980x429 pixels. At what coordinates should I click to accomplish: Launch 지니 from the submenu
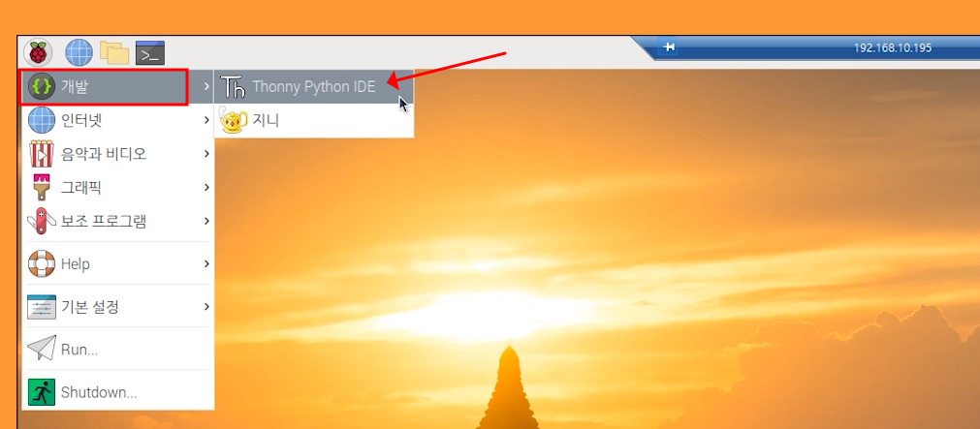tap(314, 120)
